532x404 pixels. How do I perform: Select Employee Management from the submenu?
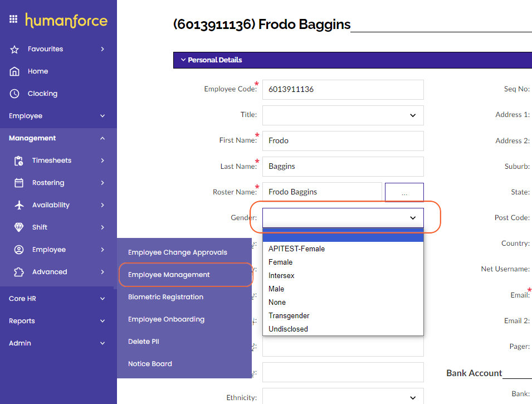(x=169, y=275)
